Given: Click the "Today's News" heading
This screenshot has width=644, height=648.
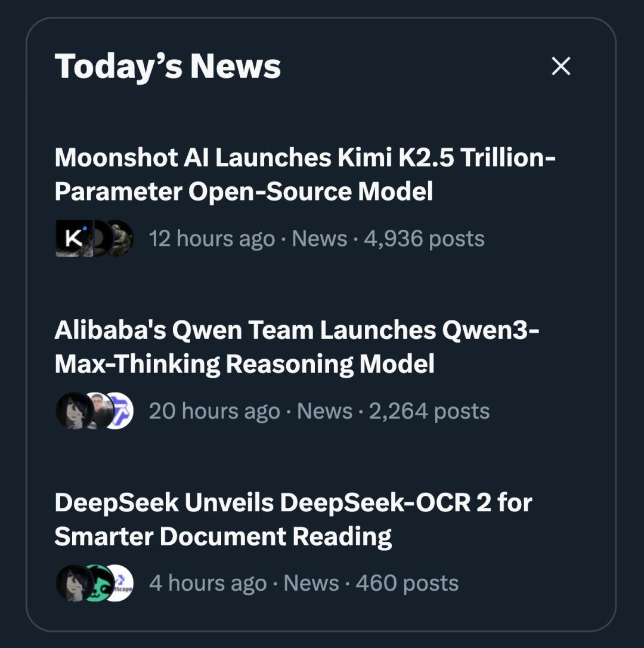Looking at the screenshot, I should pos(168,66).
